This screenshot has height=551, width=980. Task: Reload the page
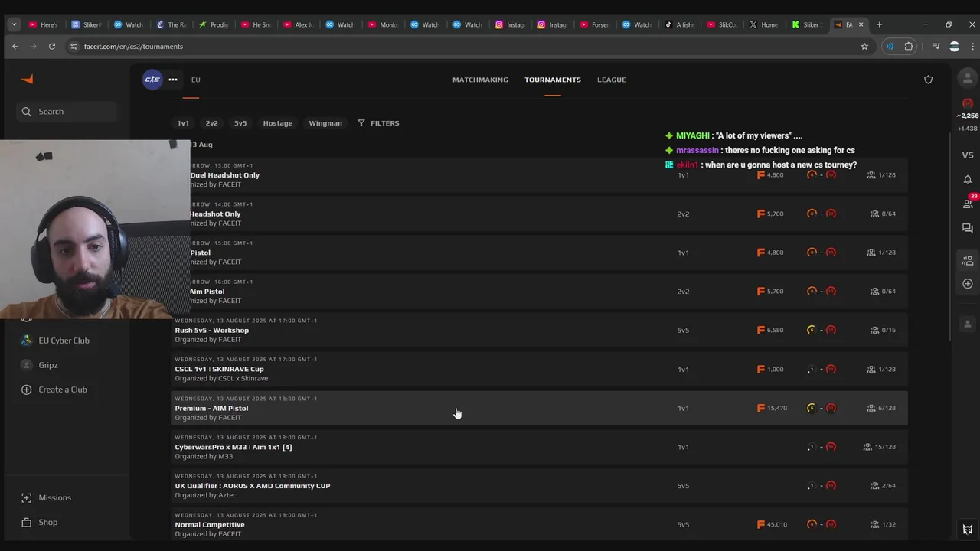(52, 47)
